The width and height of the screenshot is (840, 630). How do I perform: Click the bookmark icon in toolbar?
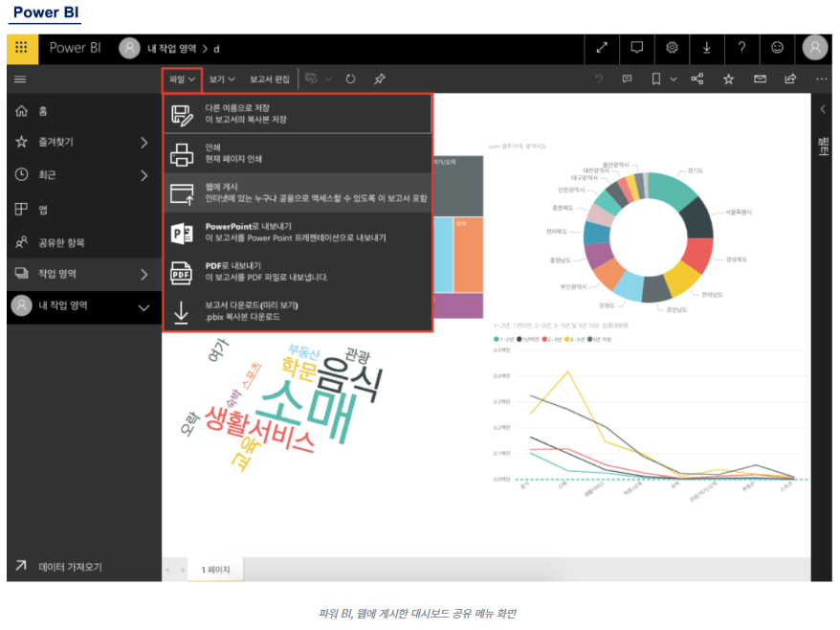(655, 79)
